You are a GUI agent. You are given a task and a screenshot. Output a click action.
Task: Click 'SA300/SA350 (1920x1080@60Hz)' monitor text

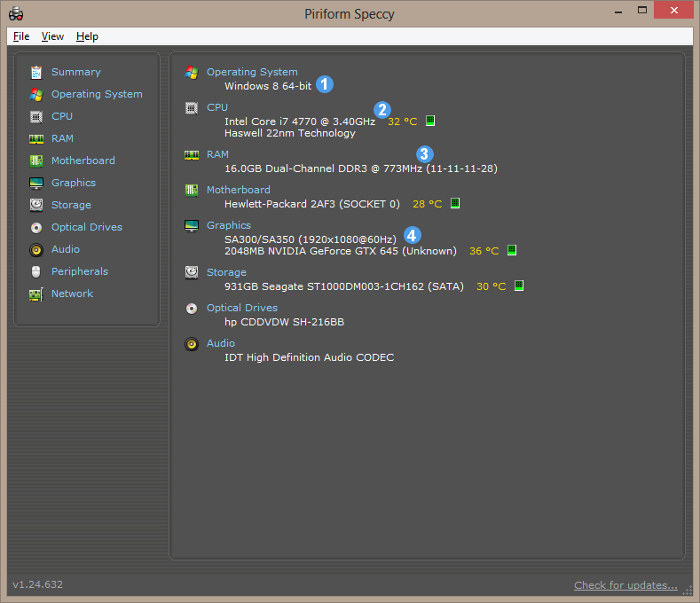click(311, 239)
